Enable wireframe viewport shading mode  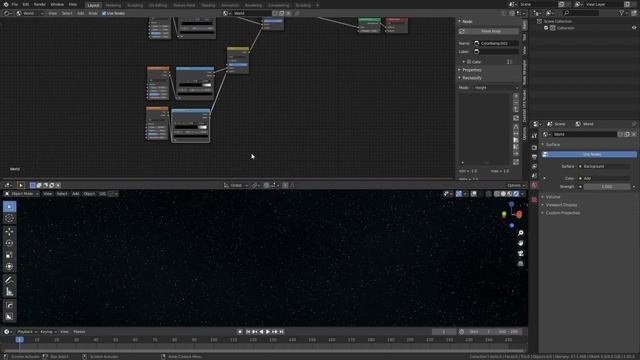click(x=497, y=194)
